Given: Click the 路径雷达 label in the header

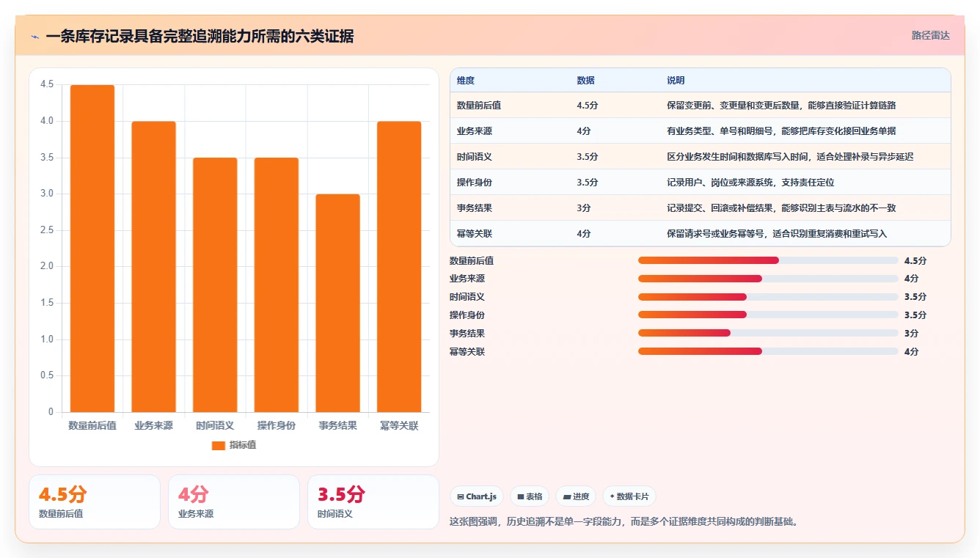Looking at the screenshot, I should 930,35.
